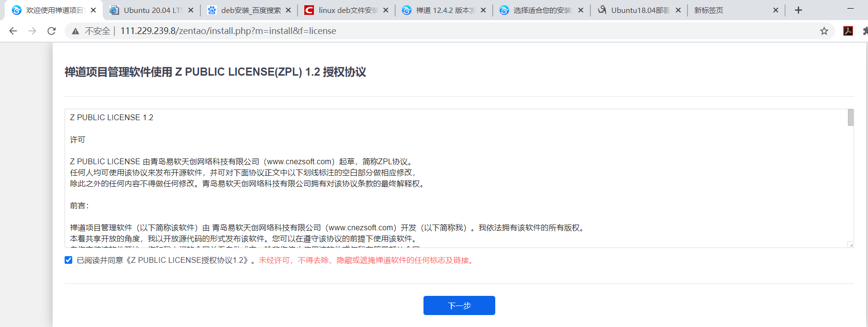
Task: Switch to the linux deb文件安装 tab
Action: (346, 10)
